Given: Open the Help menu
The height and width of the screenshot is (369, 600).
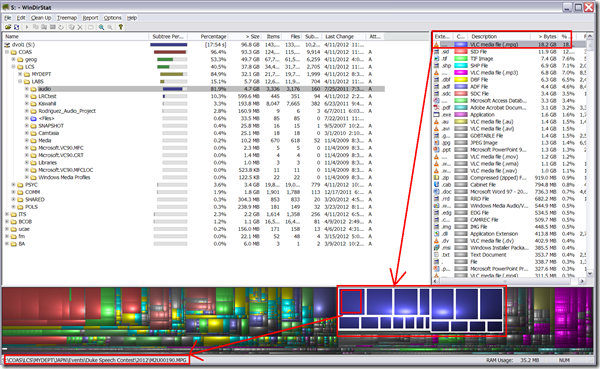Looking at the screenshot, I should 132,18.
